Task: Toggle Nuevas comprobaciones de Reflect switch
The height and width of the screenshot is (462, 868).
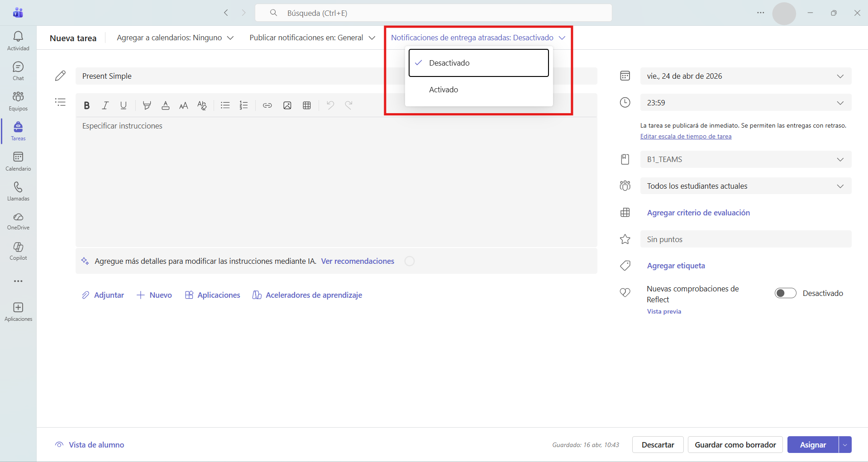Action: coord(785,293)
